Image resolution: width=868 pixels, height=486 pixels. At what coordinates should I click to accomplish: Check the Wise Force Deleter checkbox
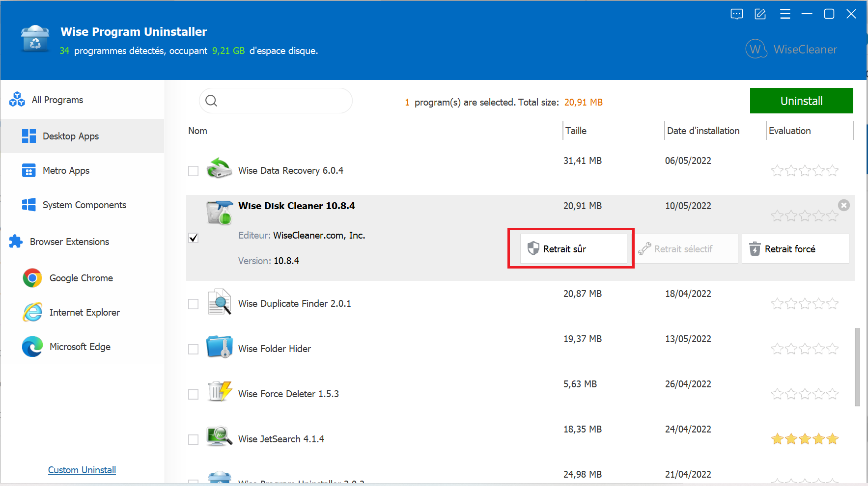[x=194, y=394]
